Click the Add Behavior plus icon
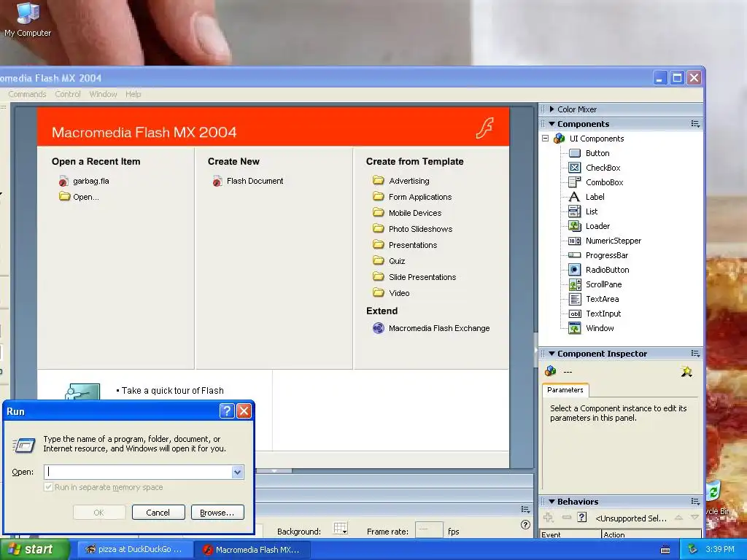Image resolution: width=747 pixels, height=560 pixels. [549, 518]
